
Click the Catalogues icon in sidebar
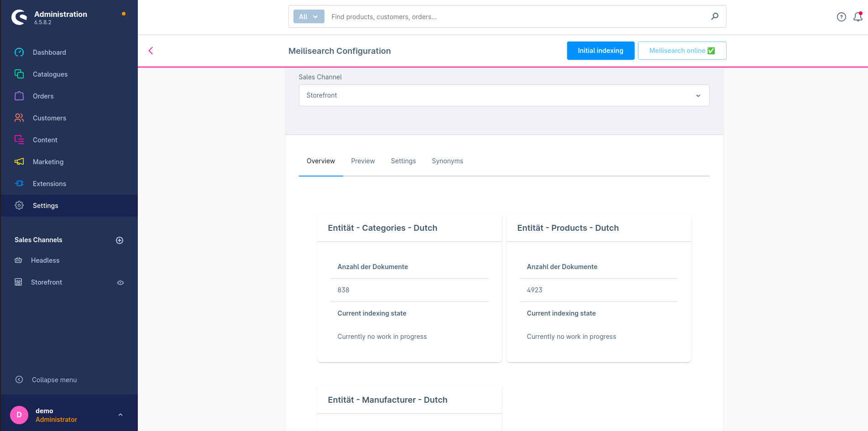pos(19,74)
